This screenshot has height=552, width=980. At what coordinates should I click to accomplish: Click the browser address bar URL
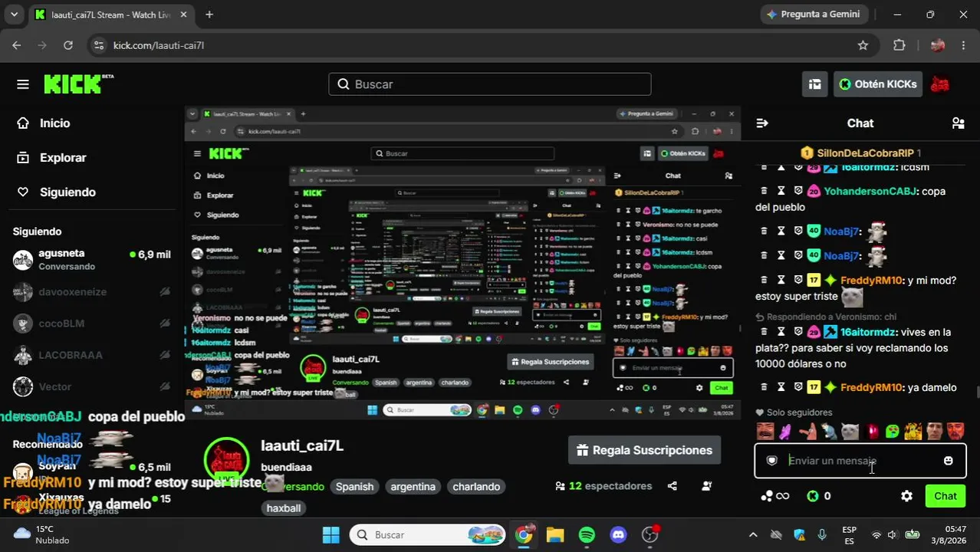159,45
